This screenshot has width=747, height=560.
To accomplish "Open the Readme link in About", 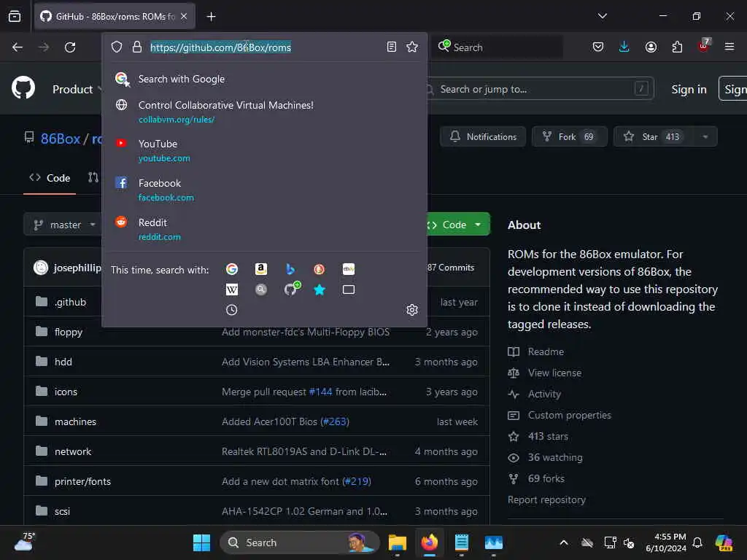I will click(546, 351).
